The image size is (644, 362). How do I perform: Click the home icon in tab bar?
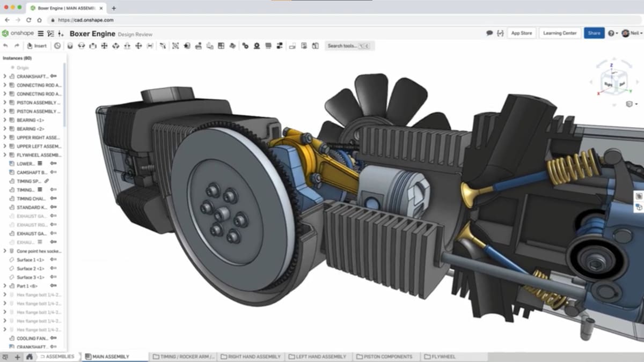click(x=29, y=357)
